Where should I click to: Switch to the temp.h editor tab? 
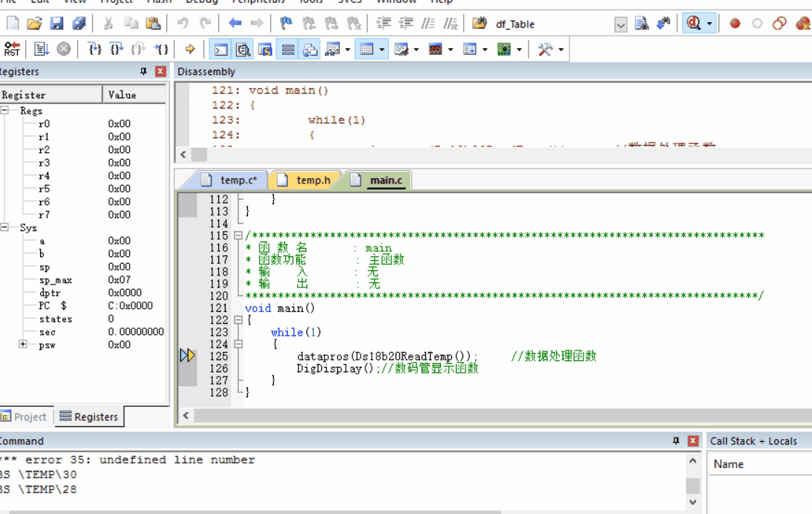click(x=307, y=180)
